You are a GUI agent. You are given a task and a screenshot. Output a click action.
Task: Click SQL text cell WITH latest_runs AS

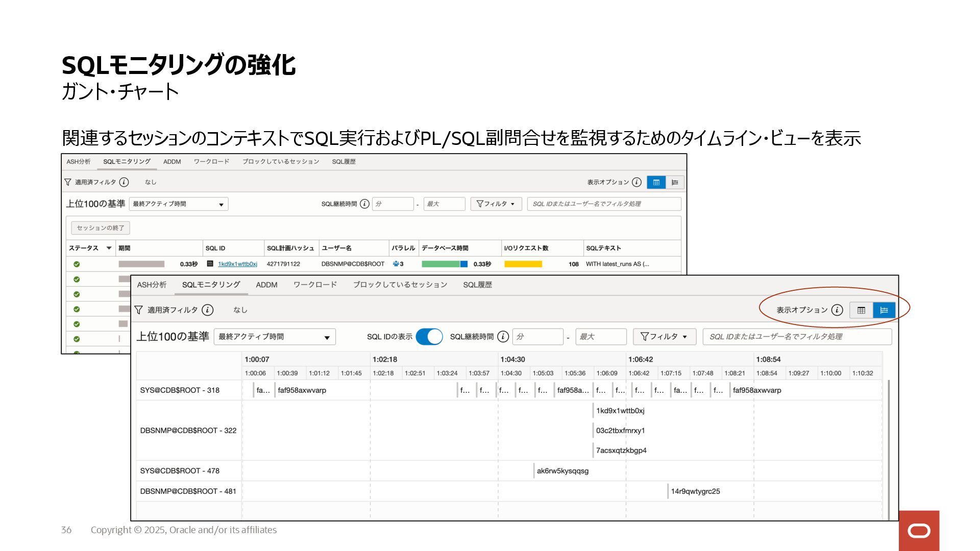618,264
